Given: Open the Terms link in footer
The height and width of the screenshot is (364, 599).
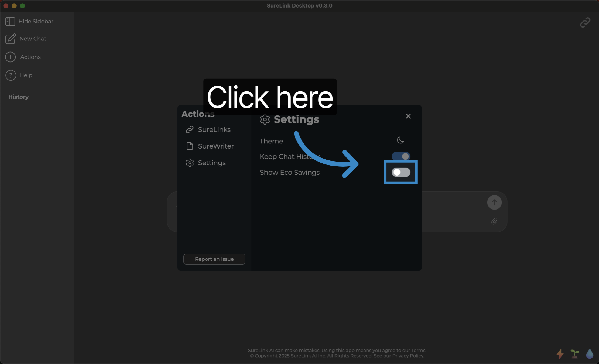Looking at the screenshot, I should [418, 350].
